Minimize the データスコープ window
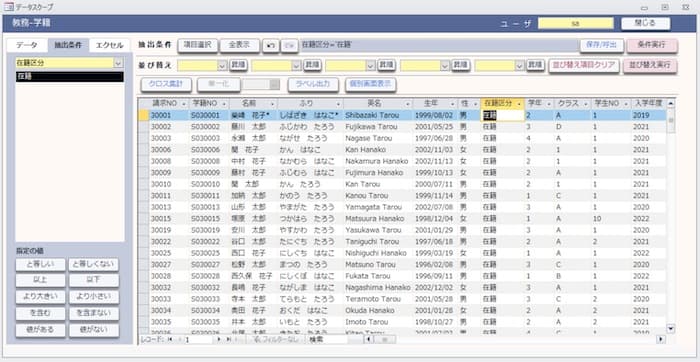700x362 pixels. pyautogui.click(x=644, y=8)
